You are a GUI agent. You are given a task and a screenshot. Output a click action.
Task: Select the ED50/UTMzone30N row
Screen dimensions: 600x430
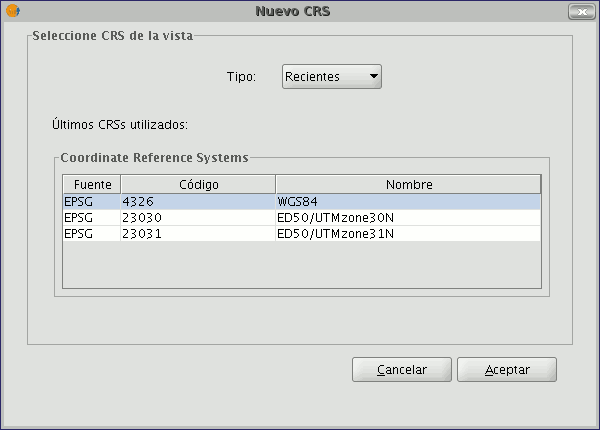(302, 218)
